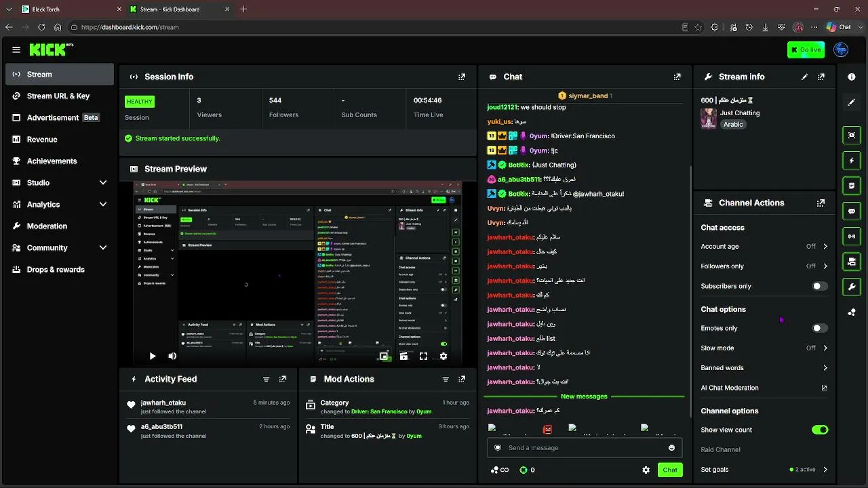Screen dimensions: 868x488
Task: Open the Advertisement Beta page
Action: click(x=60, y=118)
